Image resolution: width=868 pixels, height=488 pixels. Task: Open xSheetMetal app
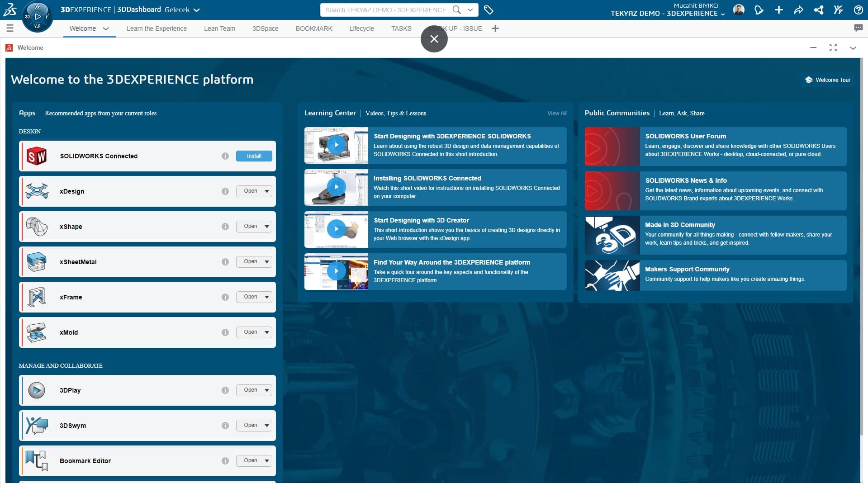point(250,262)
